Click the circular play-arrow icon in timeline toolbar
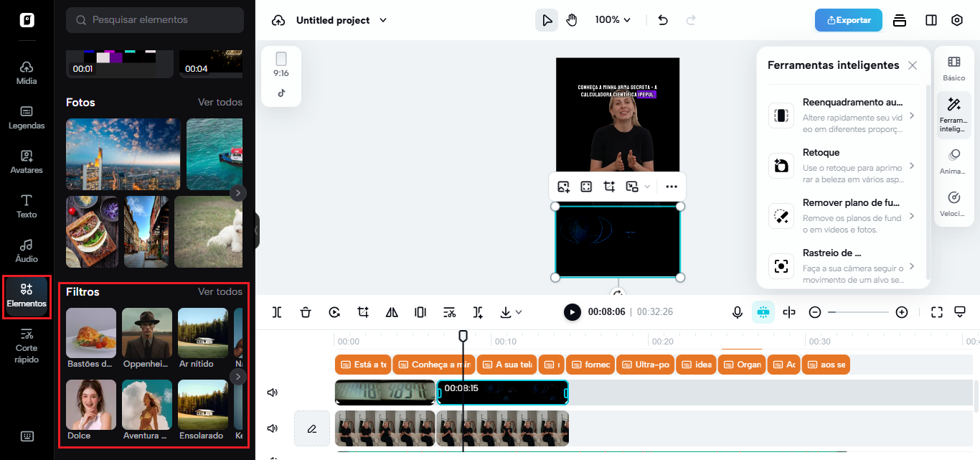This screenshot has height=460, width=980. coord(334,312)
